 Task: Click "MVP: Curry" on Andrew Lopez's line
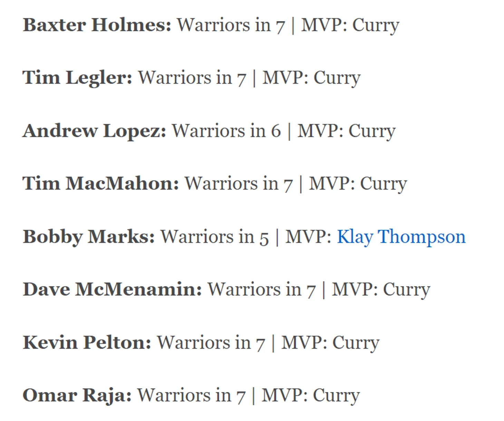tap(346, 131)
